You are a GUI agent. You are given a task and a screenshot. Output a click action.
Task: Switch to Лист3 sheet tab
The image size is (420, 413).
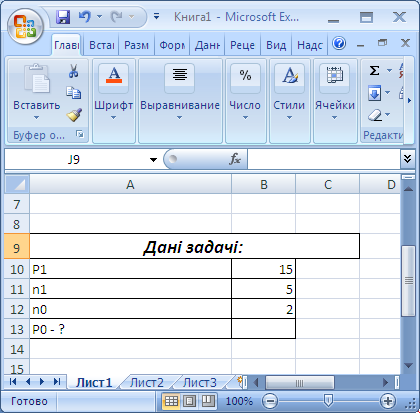[x=200, y=382]
